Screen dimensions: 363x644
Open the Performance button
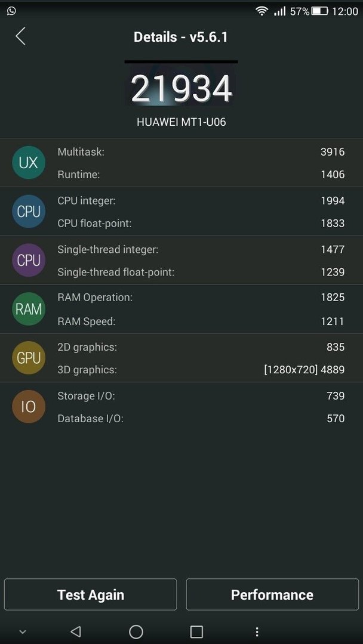click(272, 595)
